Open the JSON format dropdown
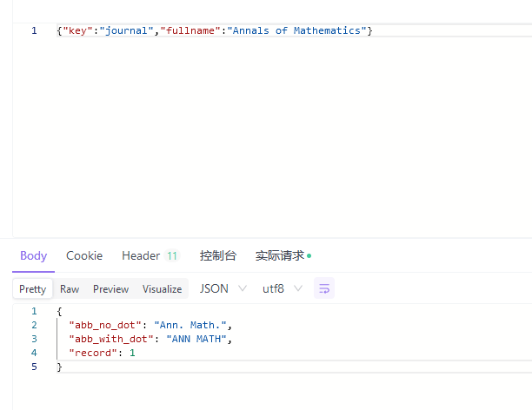The height and width of the screenshot is (410, 532). tap(223, 288)
